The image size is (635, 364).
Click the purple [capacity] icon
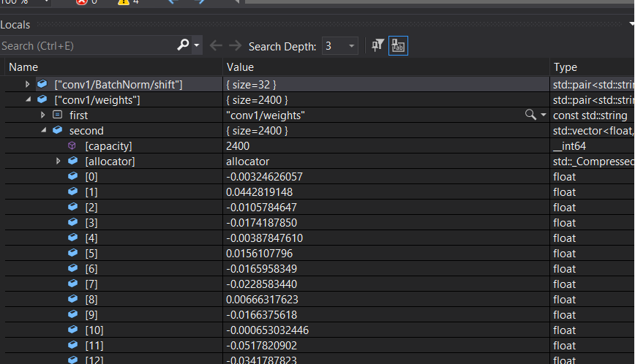[72, 145]
